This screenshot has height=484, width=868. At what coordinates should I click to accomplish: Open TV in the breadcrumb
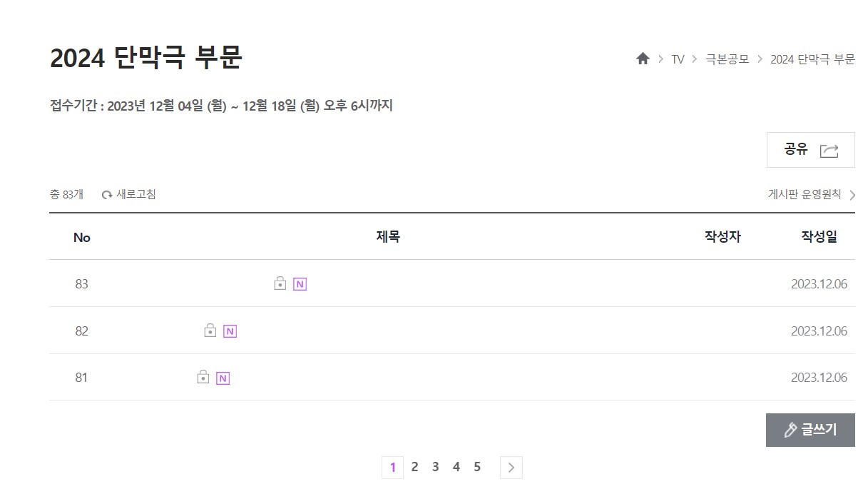[678, 59]
